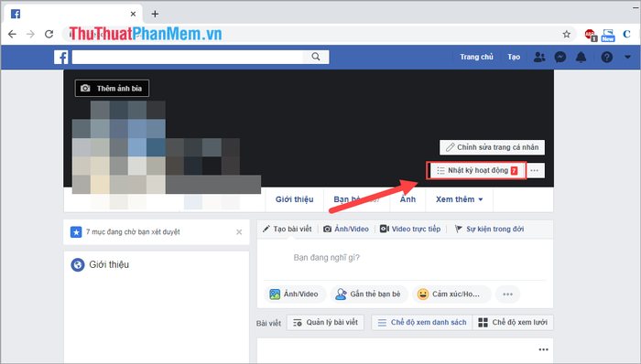Open the Messenger icon
The width and height of the screenshot is (641, 364).
point(560,57)
